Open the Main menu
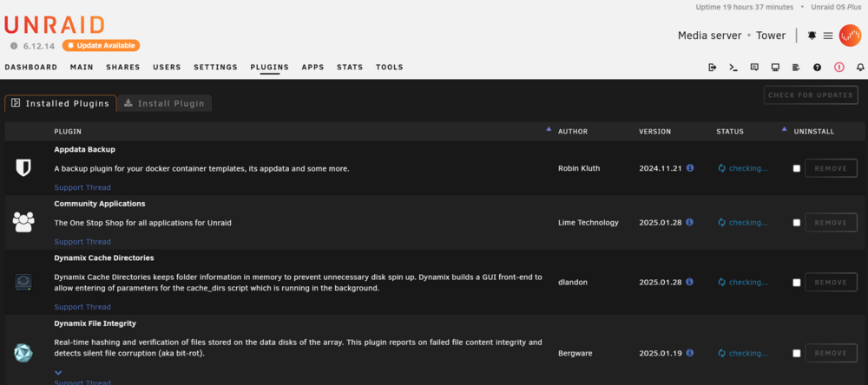The image size is (868, 385). coord(82,68)
